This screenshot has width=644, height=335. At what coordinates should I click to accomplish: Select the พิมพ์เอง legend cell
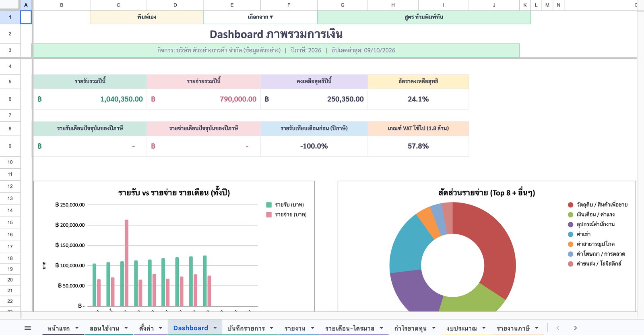click(147, 17)
